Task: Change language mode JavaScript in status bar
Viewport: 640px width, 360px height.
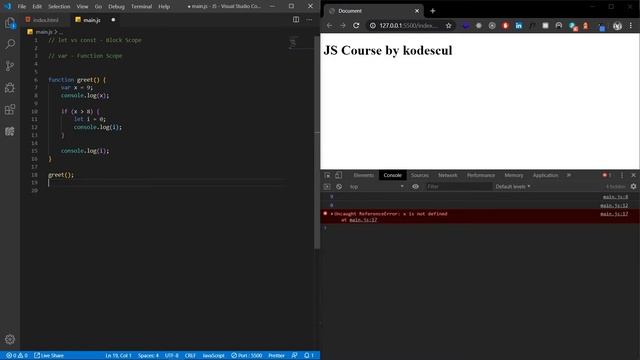Action: click(213, 356)
